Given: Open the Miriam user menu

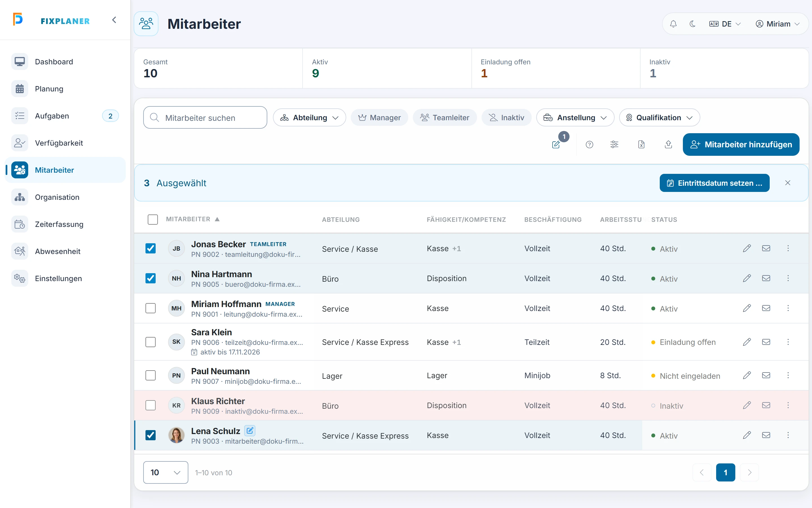Looking at the screenshot, I should tap(777, 24).
